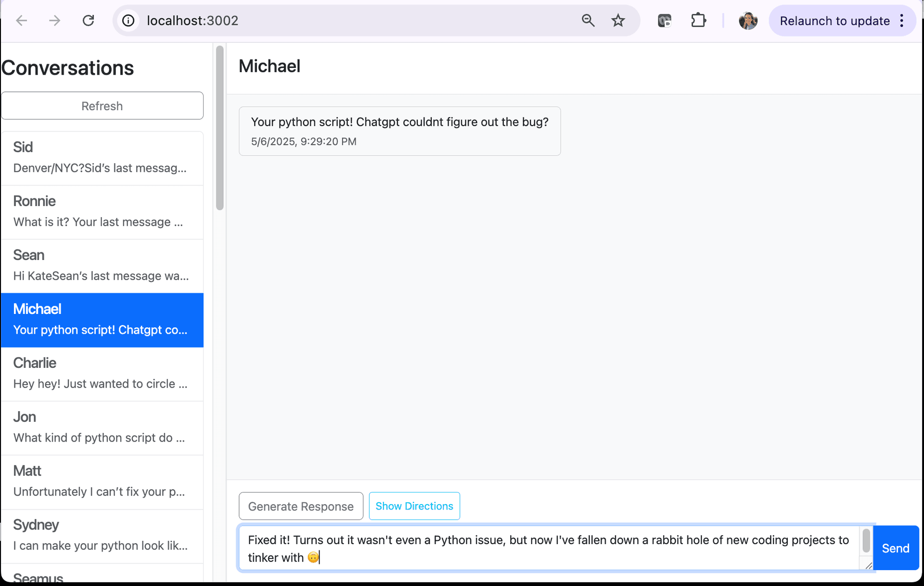Go forward in browser history
The image size is (924, 586).
point(55,21)
